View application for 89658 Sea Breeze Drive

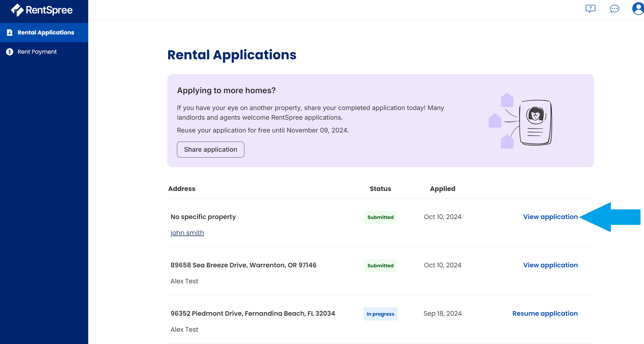(x=550, y=265)
